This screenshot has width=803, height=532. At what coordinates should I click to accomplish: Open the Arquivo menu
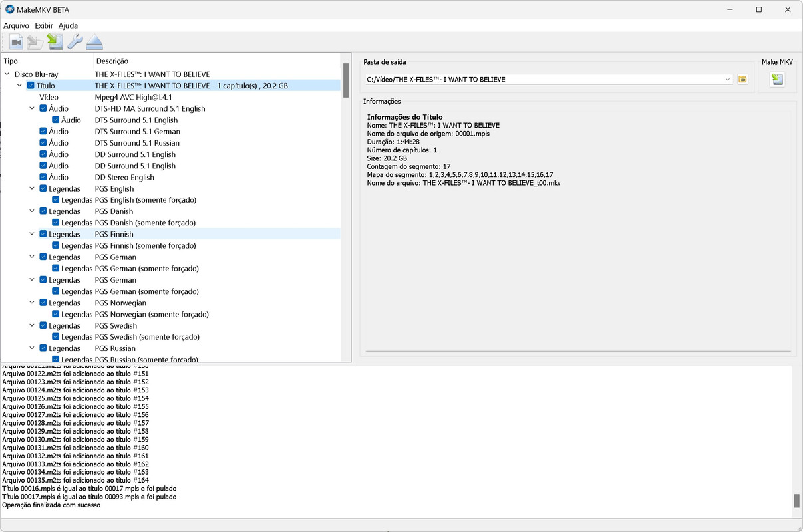tap(16, 25)
